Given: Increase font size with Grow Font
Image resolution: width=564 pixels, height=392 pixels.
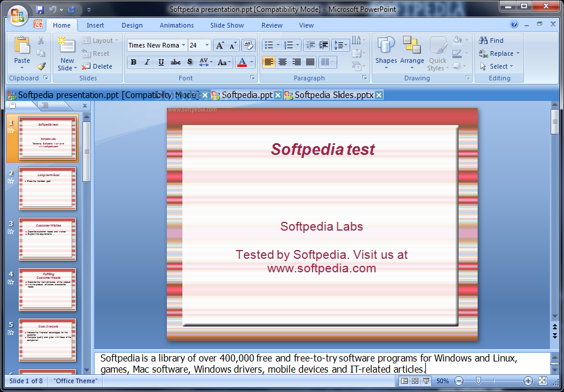Looking at the screenshot, I should (220, 45).
